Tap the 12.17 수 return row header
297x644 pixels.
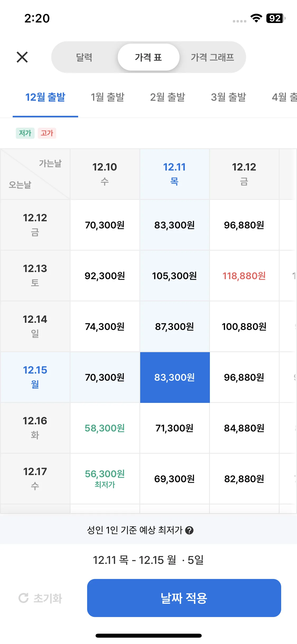[35, 479]
